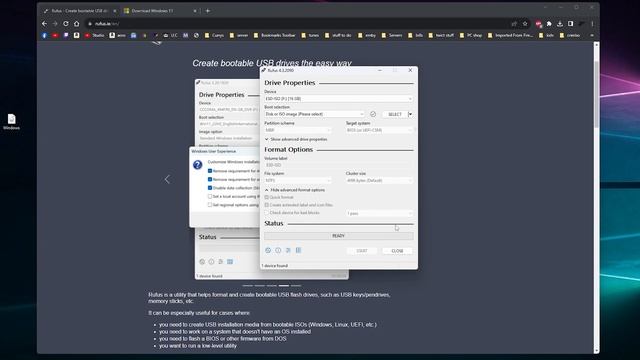Toggle Set a local account checkbox in screenshot
Image resolution: width=640 pixels, height=360 pixels.
pyautogui.click(x=210, y=196)
